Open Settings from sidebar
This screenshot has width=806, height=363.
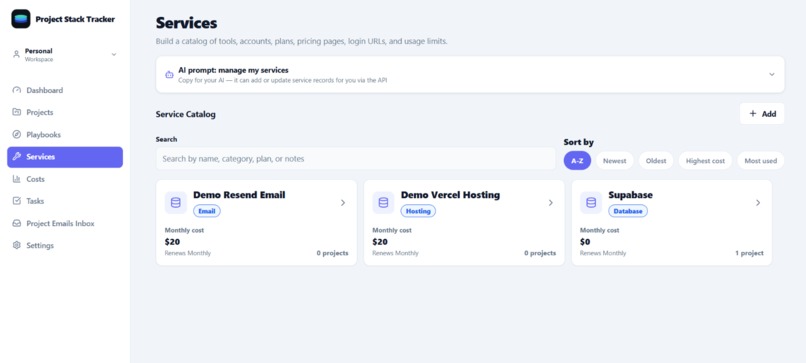pos(65,246)
